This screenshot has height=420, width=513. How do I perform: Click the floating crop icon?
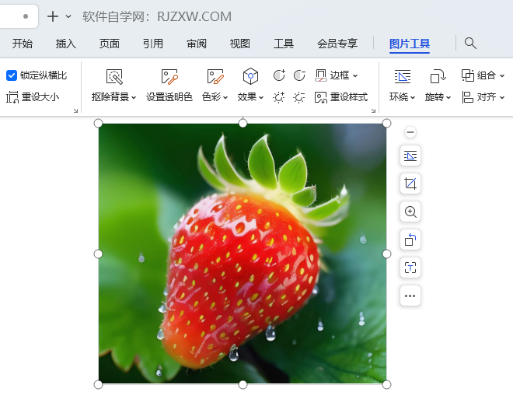[410, 184]
